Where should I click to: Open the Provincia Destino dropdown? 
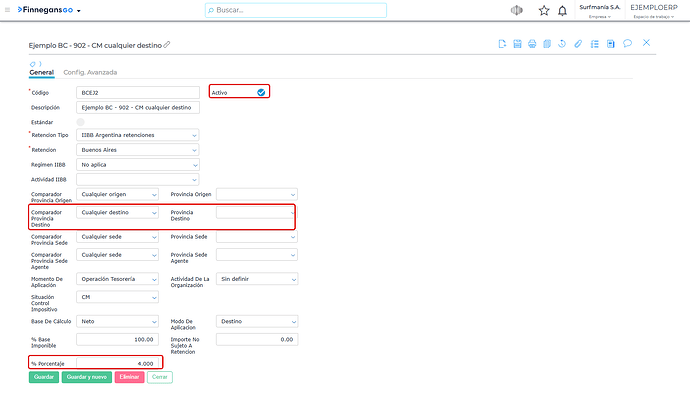point(255,212)
